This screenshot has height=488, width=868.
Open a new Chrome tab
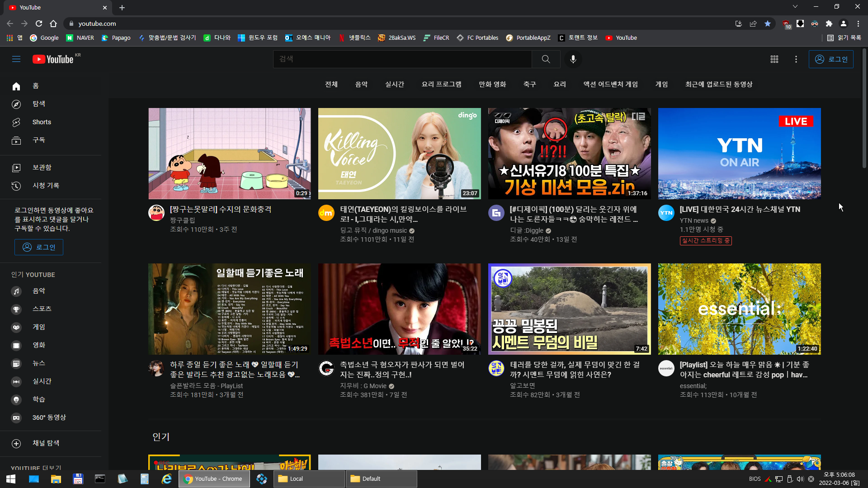point(122,7)
